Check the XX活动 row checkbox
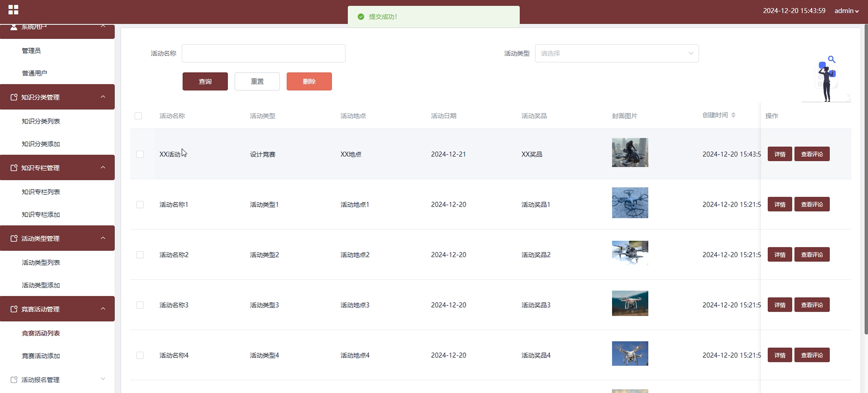868x393 pixels. (x=140, y=154)
